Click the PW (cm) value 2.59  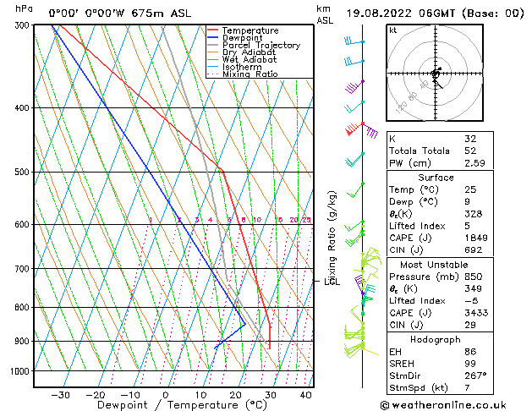click(x=474, y=163)
